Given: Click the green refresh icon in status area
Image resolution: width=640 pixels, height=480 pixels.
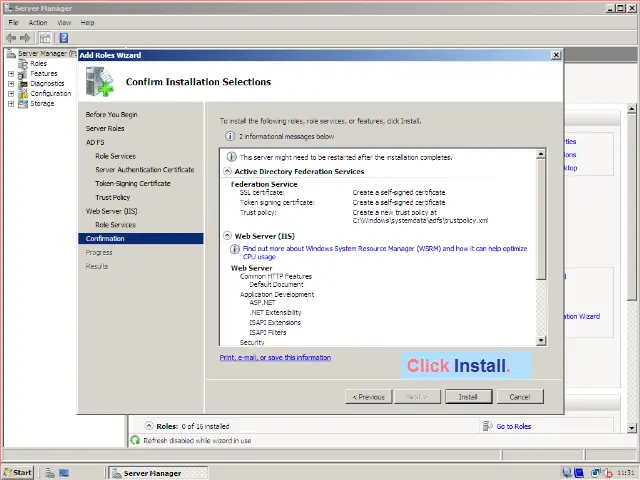Looking at the screenshot, I should [x=135, y=440].
